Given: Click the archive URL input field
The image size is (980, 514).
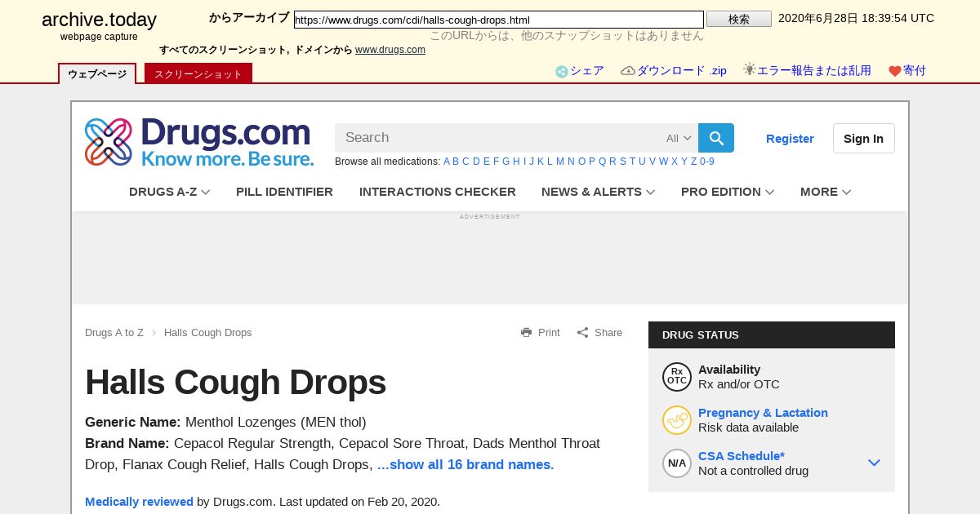Looking at the screenshot, I should coord(499,20).
